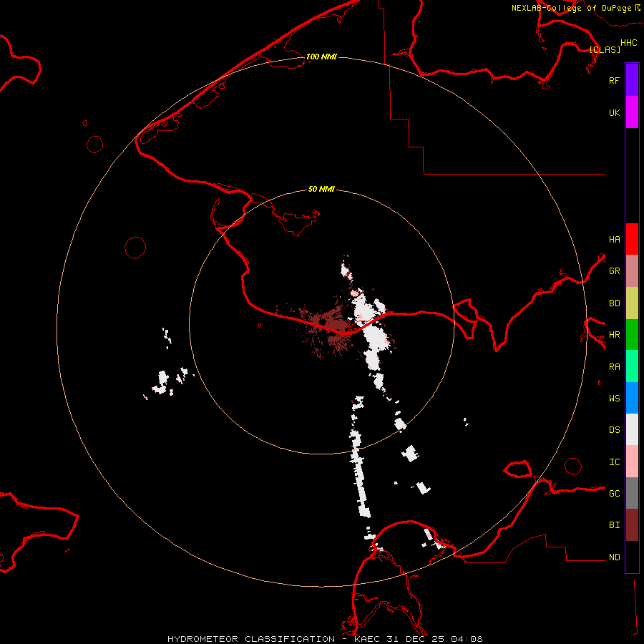Click the BD legend label
The height and width of the screenshot is (644, 644).
pyautogui.click(x=614, y=303)
